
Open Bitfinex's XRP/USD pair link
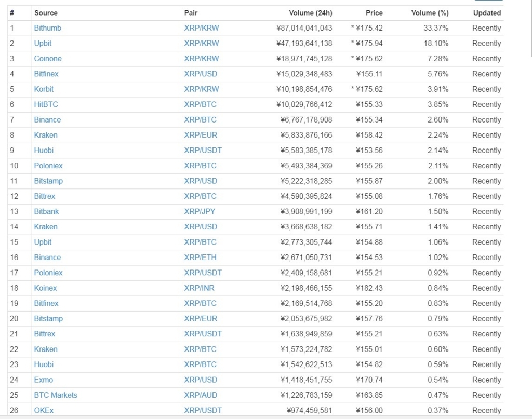pyautogui.click(x=201, y=74)
